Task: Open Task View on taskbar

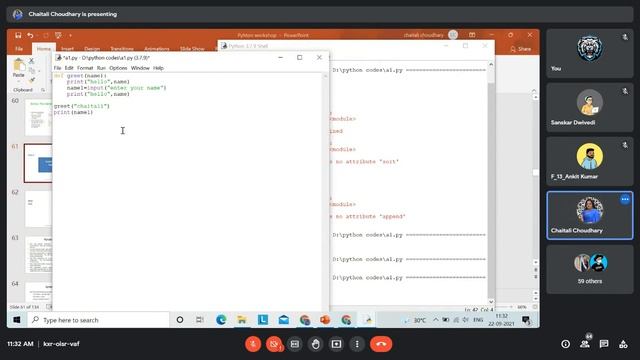Action: (x=200, y=320)
